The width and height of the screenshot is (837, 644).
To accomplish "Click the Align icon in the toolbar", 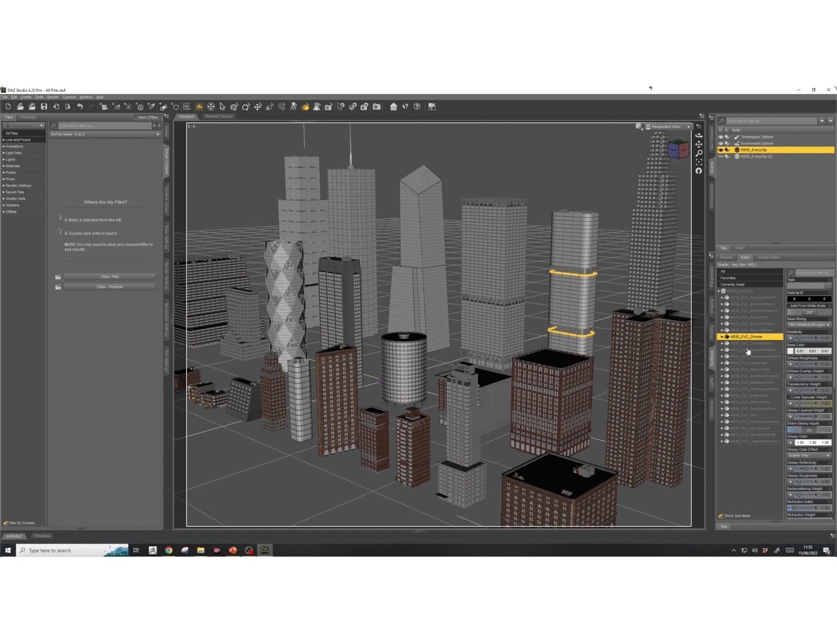I will [x=187, y=106].
